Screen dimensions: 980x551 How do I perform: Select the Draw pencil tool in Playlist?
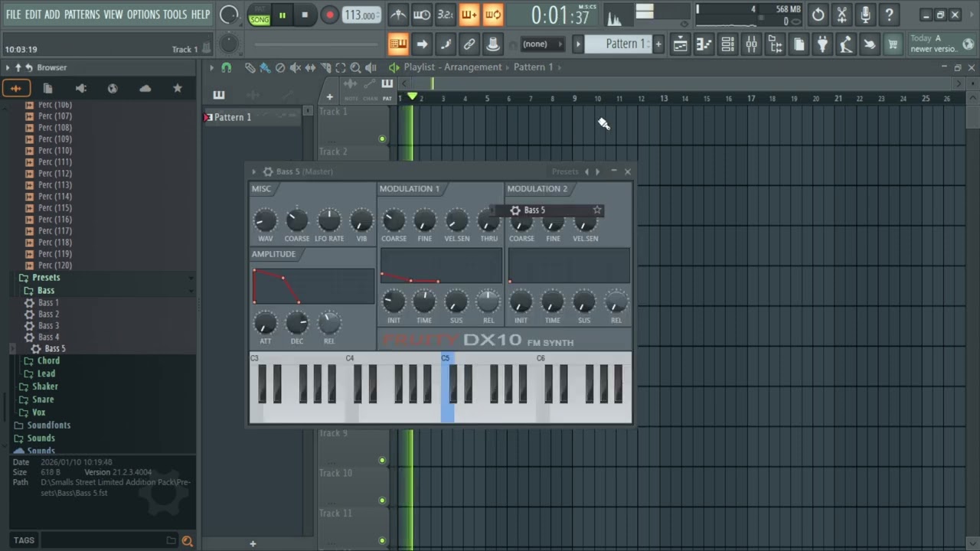(250, 67)
